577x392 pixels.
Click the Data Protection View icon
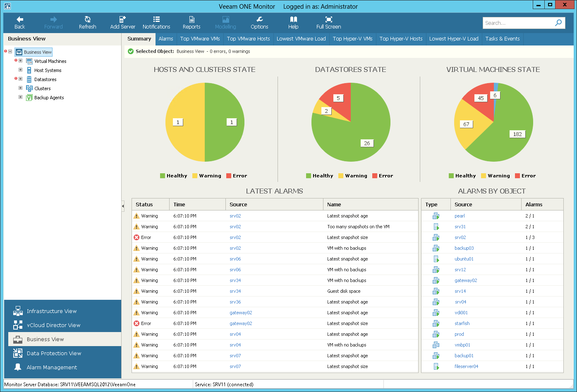coord(18,353)
